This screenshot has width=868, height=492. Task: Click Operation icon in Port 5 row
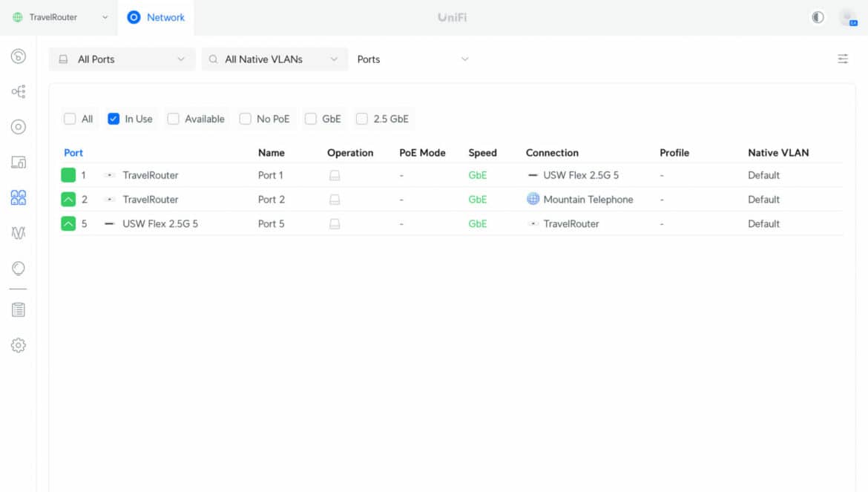(335, 224)
